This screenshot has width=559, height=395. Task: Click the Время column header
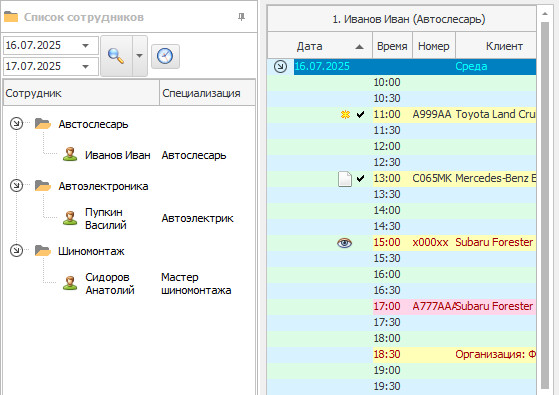[x=392, y=46]
